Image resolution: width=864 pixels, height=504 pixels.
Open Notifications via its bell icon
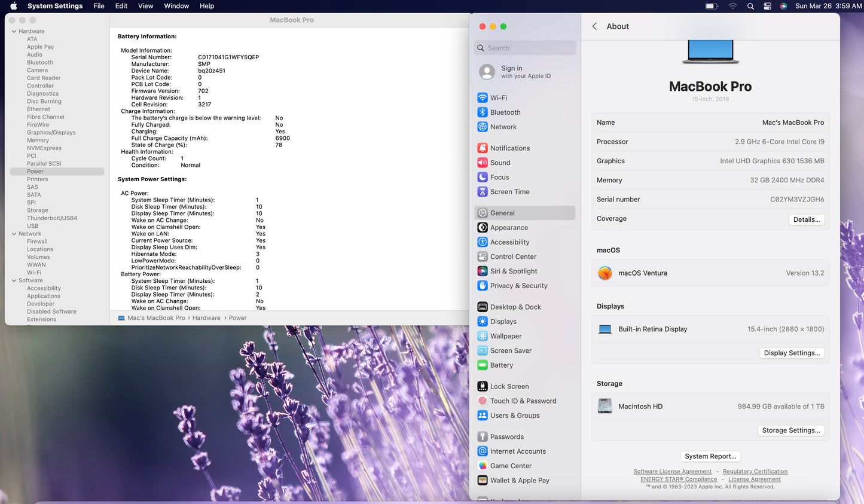483,148
